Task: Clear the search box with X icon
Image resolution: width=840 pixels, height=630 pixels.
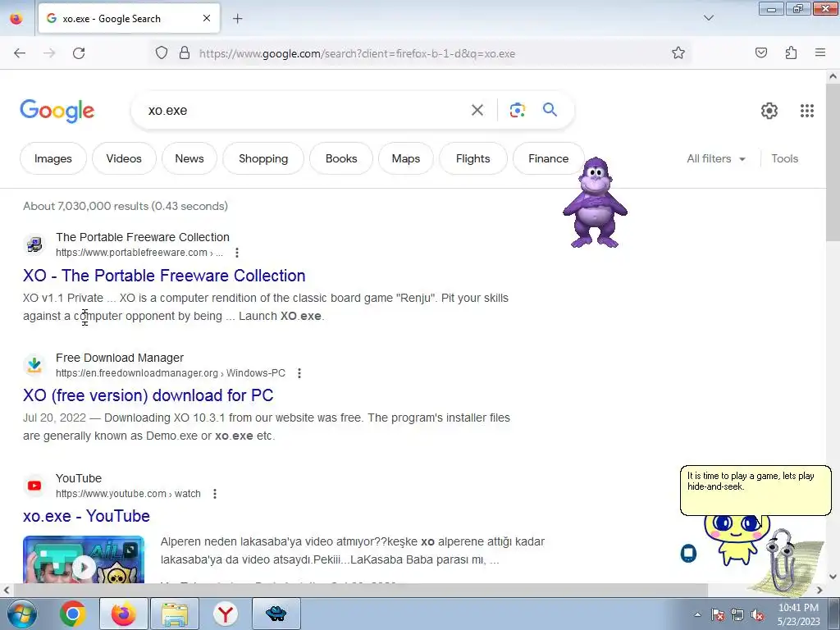Action: pyautogui.click(x=477, y=111)
